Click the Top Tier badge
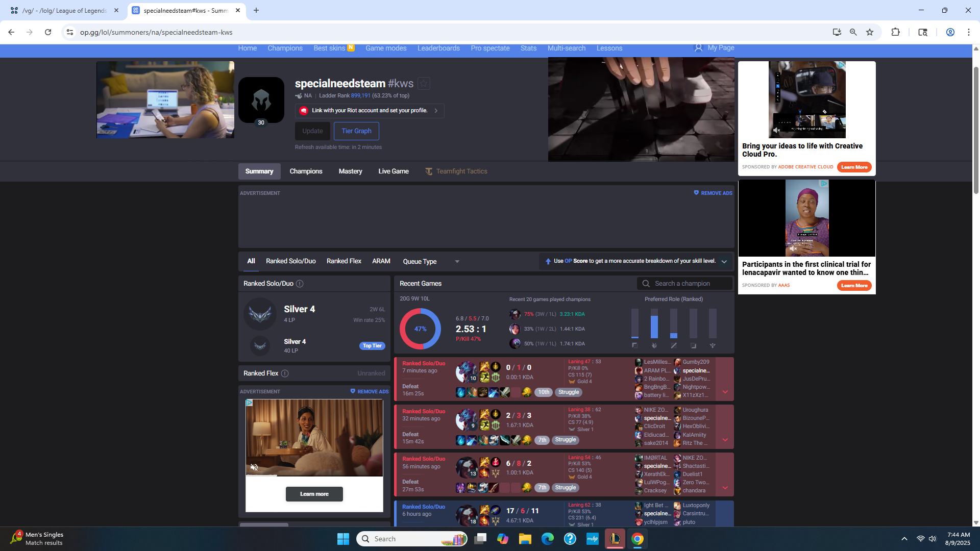This screenshot has width=980, height=551. coord(372,346)
